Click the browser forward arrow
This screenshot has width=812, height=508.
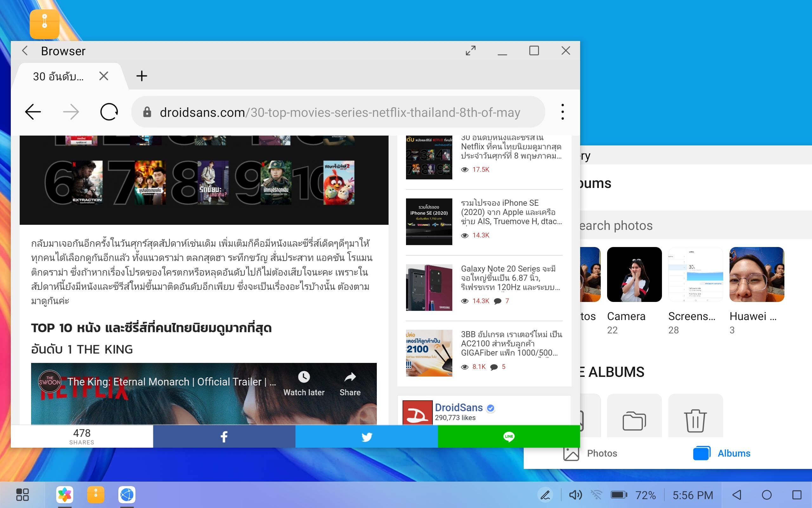tap(71, 112)
